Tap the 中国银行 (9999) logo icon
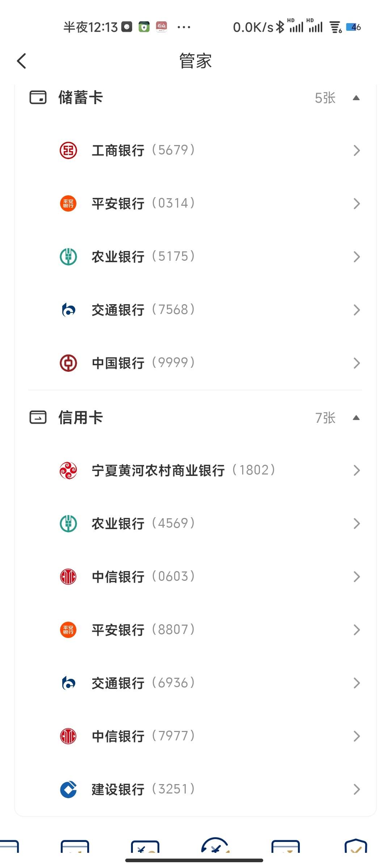The width and height of the screenshot is (391, 868). 68,363
